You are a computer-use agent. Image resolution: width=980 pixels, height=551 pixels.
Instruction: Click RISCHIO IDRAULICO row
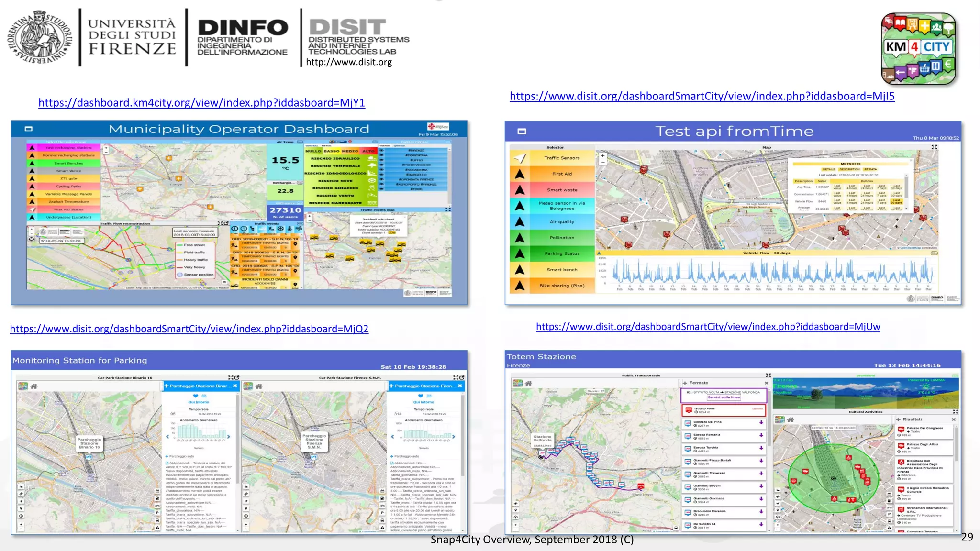(342, 158)
